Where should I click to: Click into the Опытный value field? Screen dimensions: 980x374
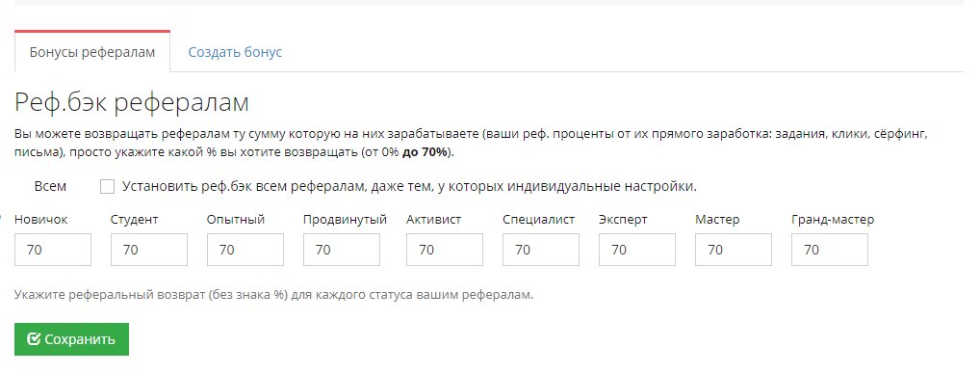(245, 250)
